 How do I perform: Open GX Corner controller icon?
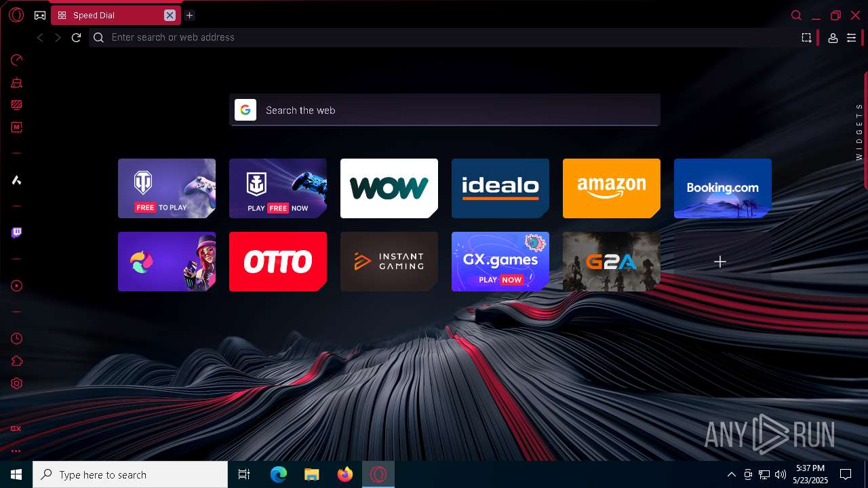(x=40, y=15)
